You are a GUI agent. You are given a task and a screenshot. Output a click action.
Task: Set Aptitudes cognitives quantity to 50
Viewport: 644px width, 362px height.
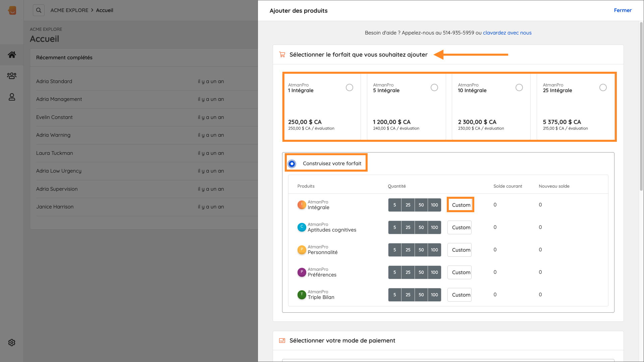coord(421,227)
